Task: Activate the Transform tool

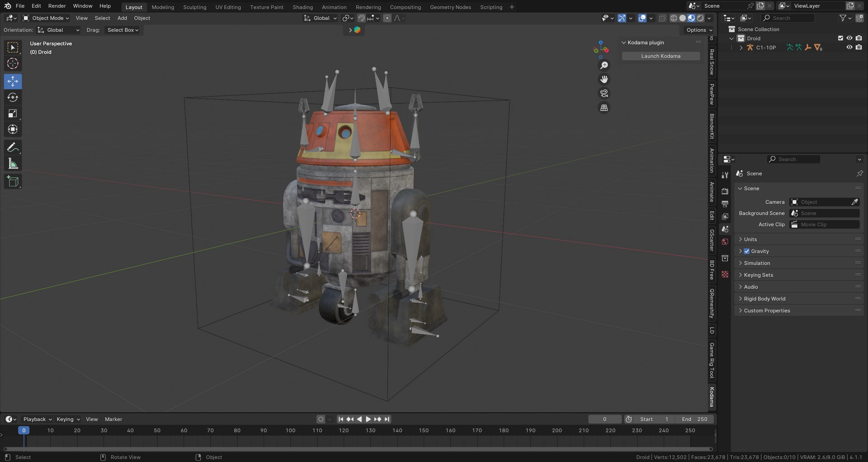Action: pyautogui.click(x=13, y=130)
